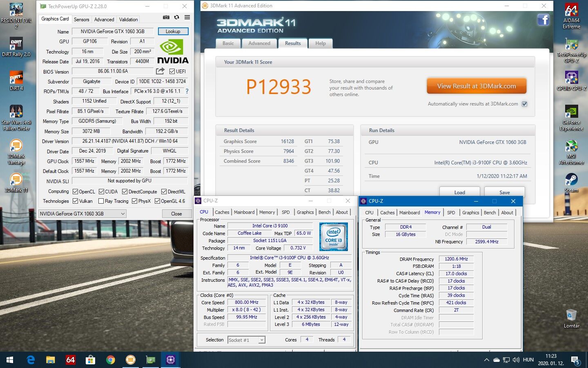Image resolution: width=588 pixels, height=368 pixels.
Task: Open Google Chrome from taskbar
Action: (110, 360)
